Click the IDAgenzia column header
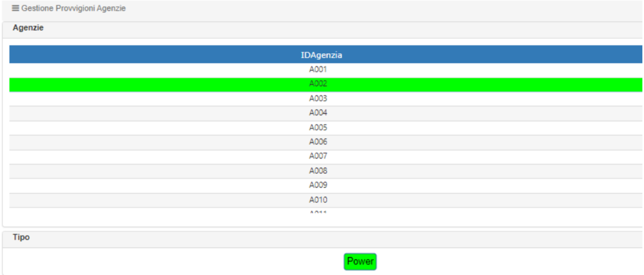The image size is (644, 275). click(x=326, y=54)
